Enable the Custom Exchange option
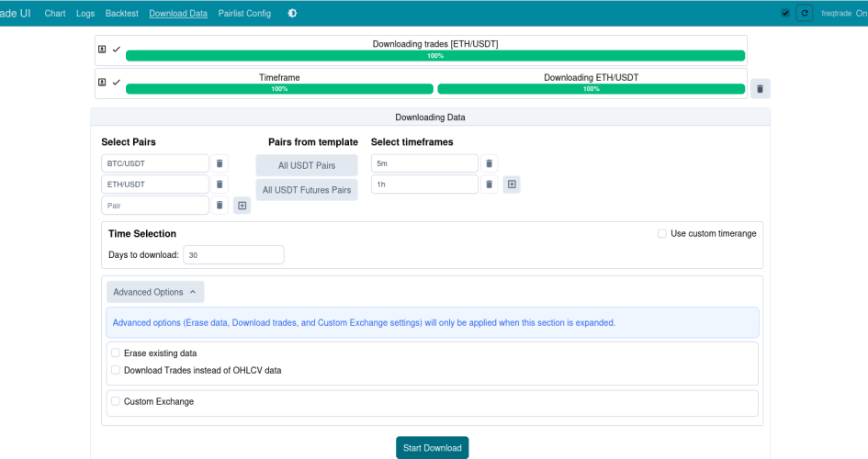The height and width of the screenshot is (459, 868). click(116, 401)
